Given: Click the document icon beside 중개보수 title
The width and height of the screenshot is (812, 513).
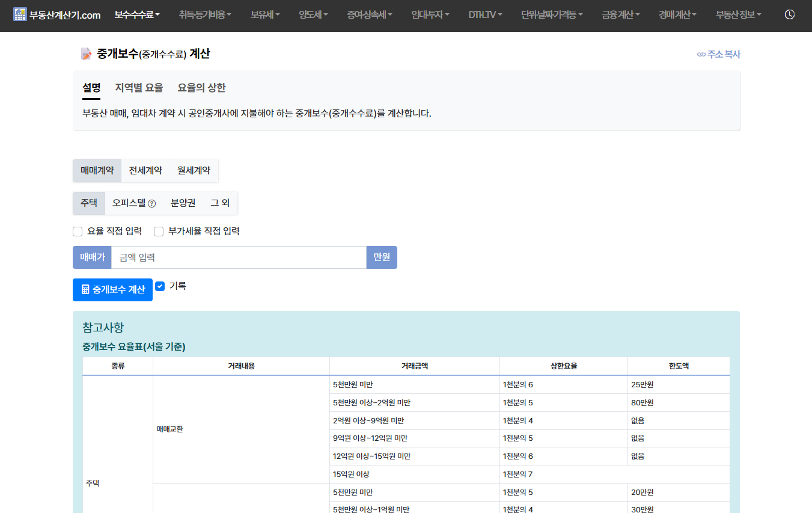Looking at the screenshot, I should (86, 53).
